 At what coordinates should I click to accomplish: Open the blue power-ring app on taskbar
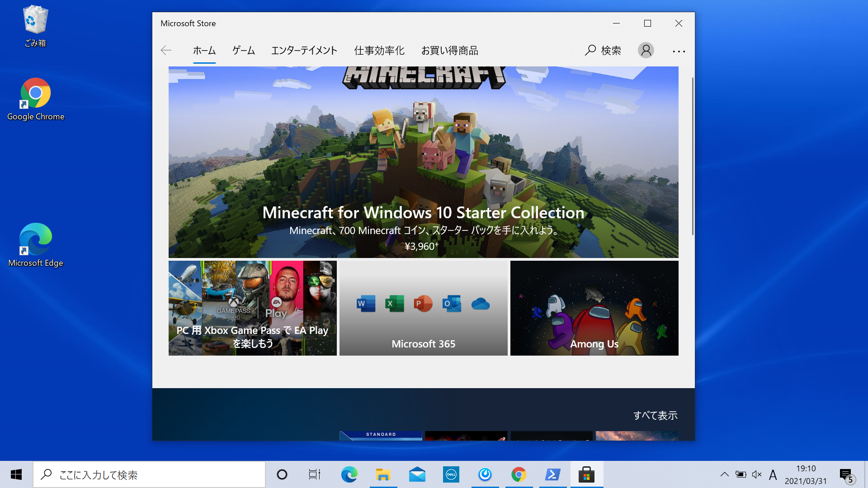click(485, 474)
